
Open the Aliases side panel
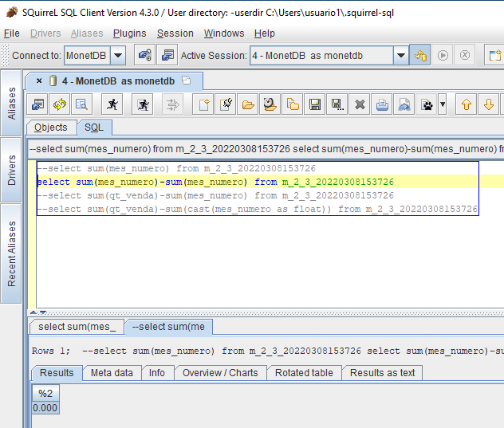[x=11, y=103]
